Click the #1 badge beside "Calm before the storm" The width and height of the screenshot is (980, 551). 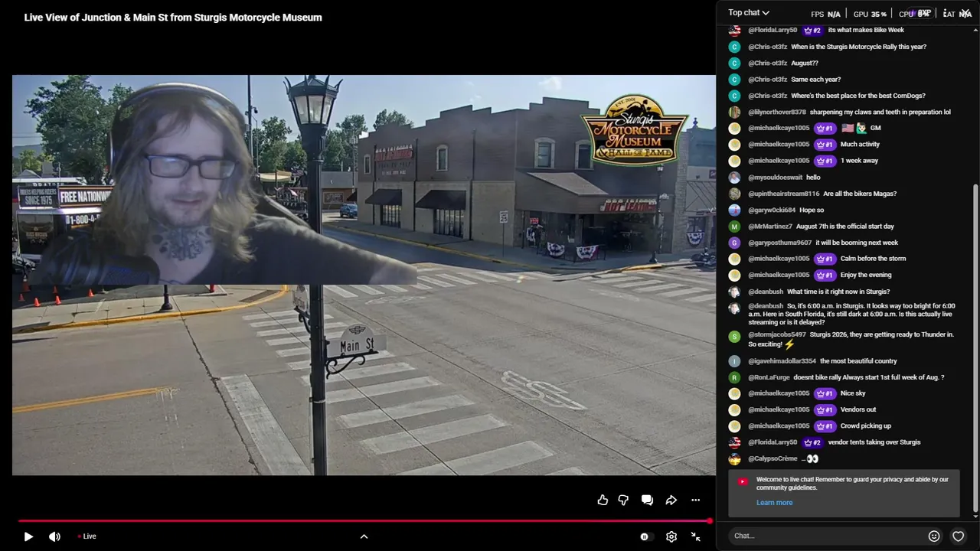tap(825, 259)
